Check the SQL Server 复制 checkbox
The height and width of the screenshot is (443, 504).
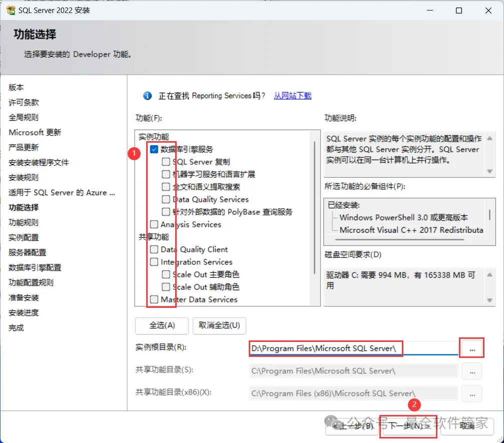166,162
